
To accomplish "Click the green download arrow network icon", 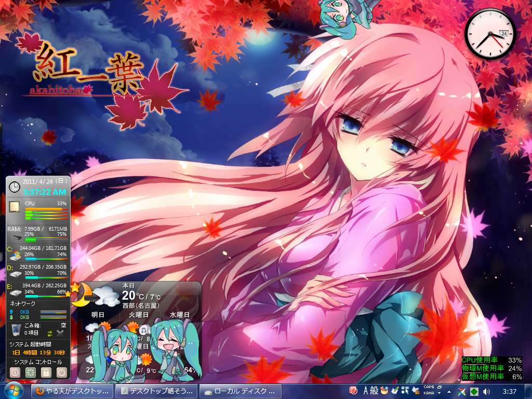I will [11, 317].
